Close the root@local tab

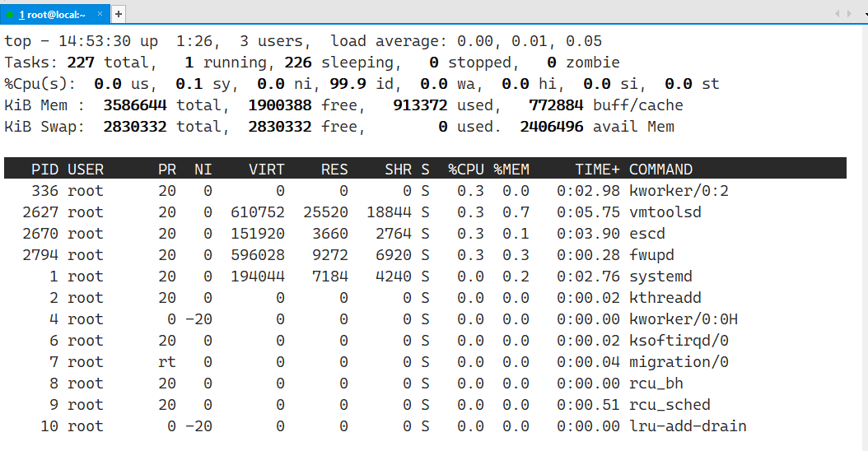click(100, 14)
